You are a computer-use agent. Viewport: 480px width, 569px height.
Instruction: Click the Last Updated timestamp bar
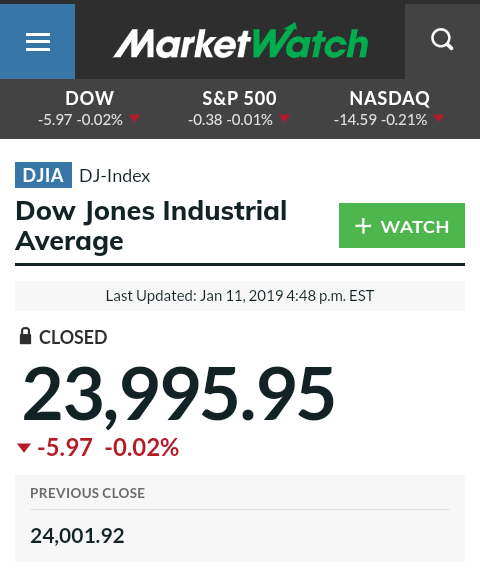pos(240,296)
